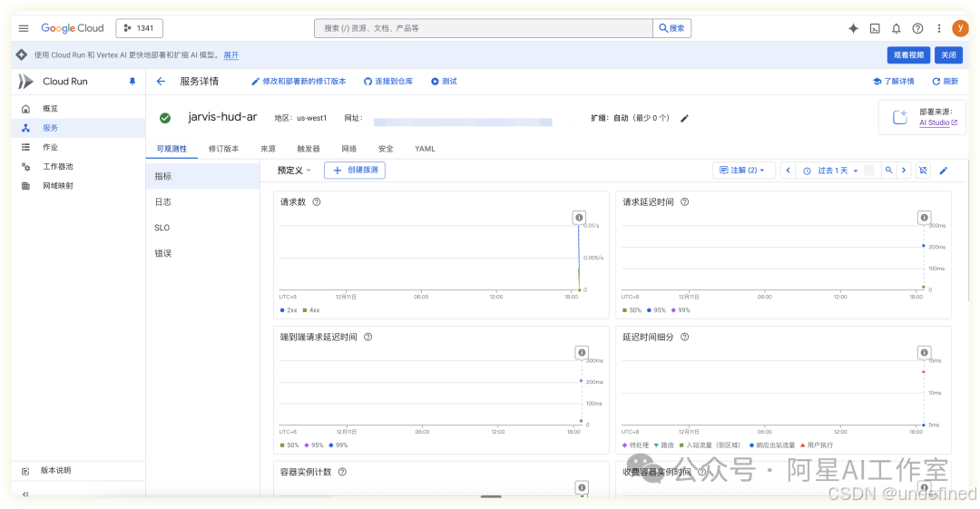Click annotation marker on 请求数 chart
Viewport: 980px width, 509px height.
pyautogui.click(x=579, y=218)
